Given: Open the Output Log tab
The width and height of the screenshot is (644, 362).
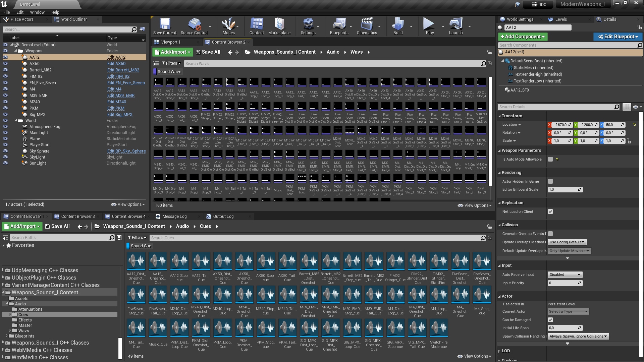Looking at the screenshot, I should pyautogui.click(x=224, y=216).
